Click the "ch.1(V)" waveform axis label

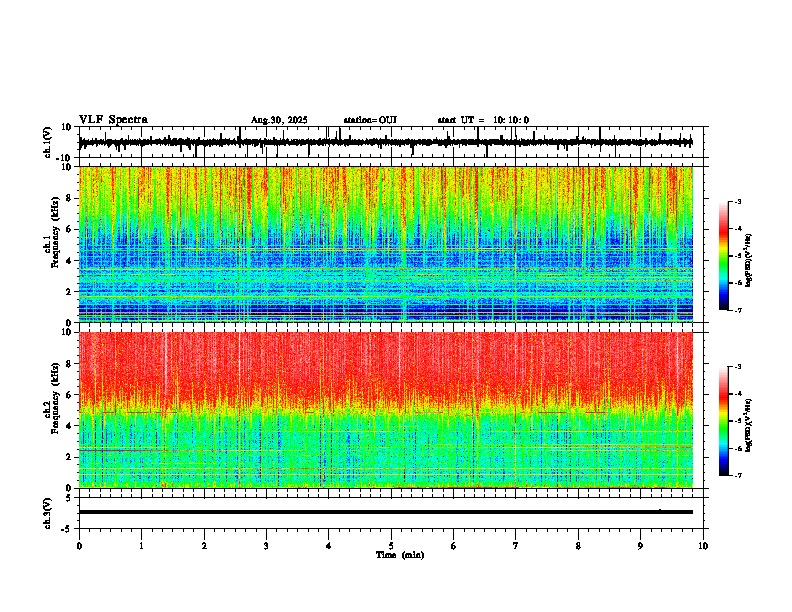pos(48,142)
